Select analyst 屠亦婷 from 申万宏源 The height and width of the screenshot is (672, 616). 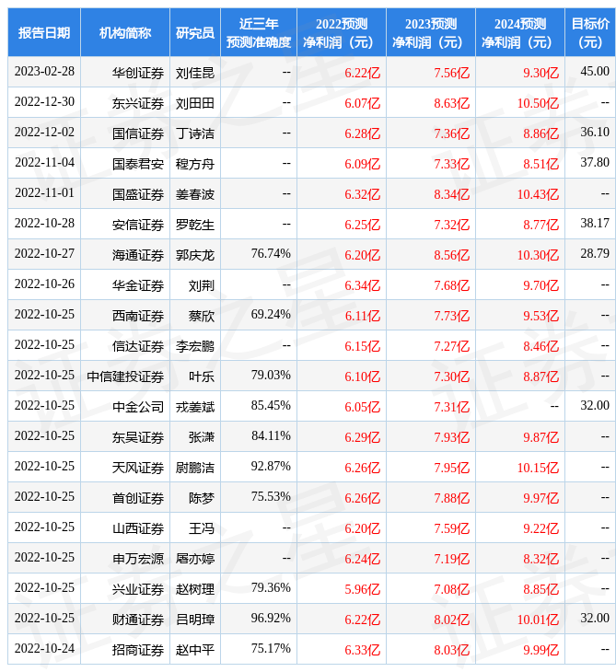point(195,558)
